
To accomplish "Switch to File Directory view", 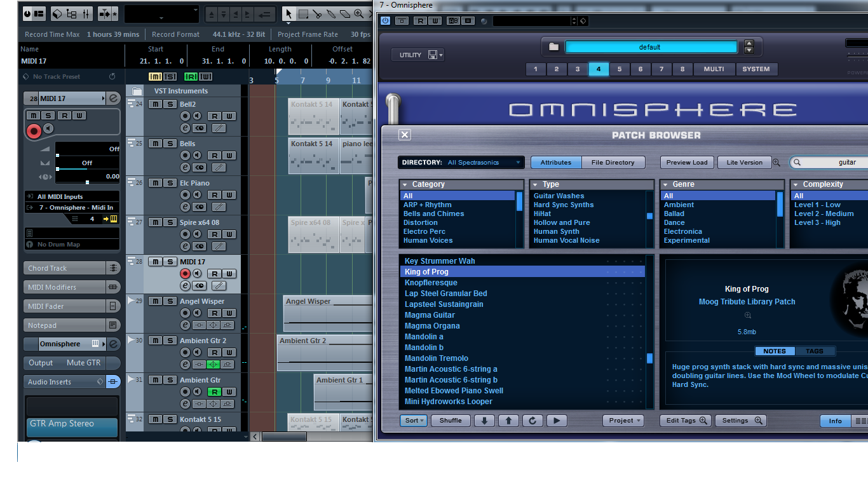I will [613, 163].
